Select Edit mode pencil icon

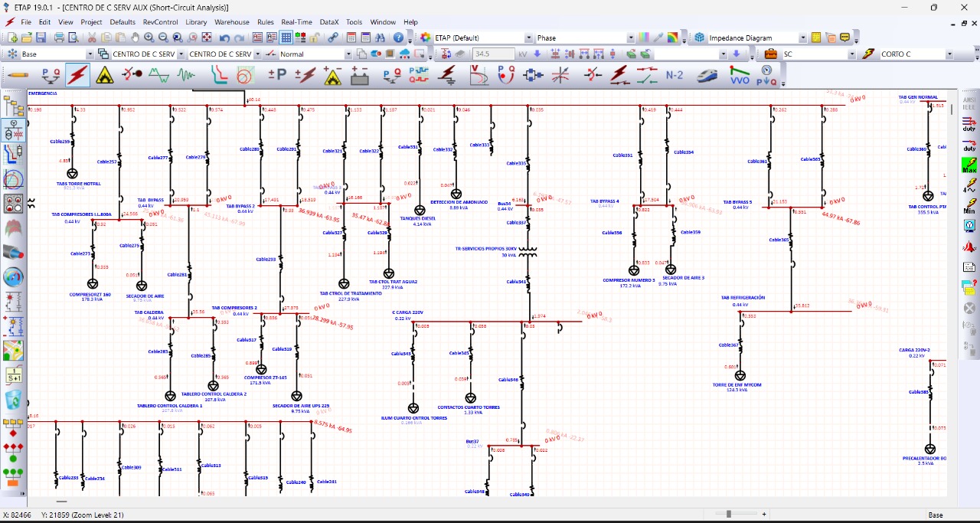(x=17, y=75)
